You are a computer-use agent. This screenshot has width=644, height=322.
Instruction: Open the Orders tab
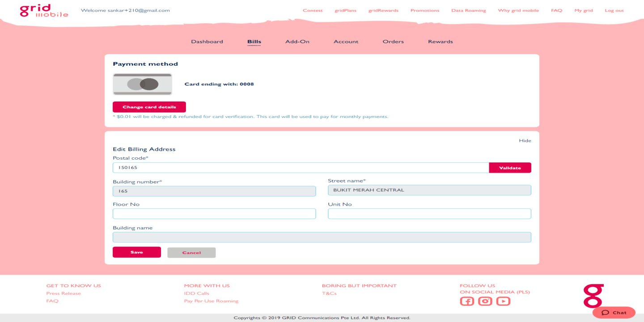(x=393, y=42)
